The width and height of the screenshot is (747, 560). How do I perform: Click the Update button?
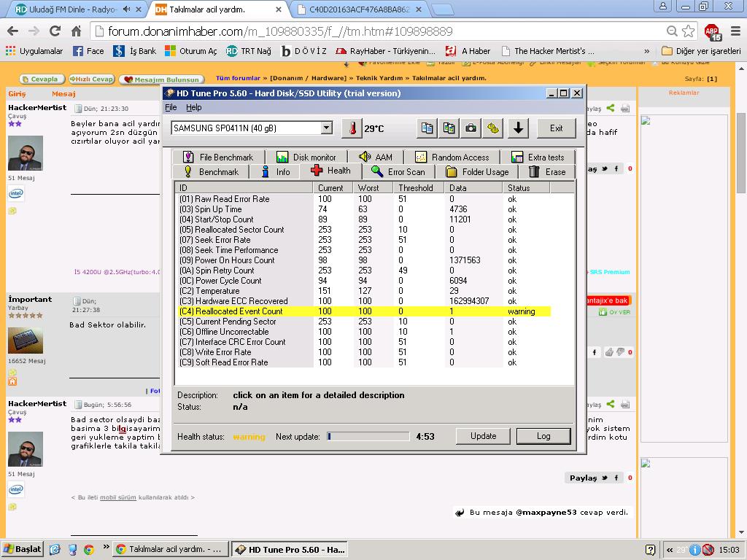pyautogui.click(x=483, y=436)
